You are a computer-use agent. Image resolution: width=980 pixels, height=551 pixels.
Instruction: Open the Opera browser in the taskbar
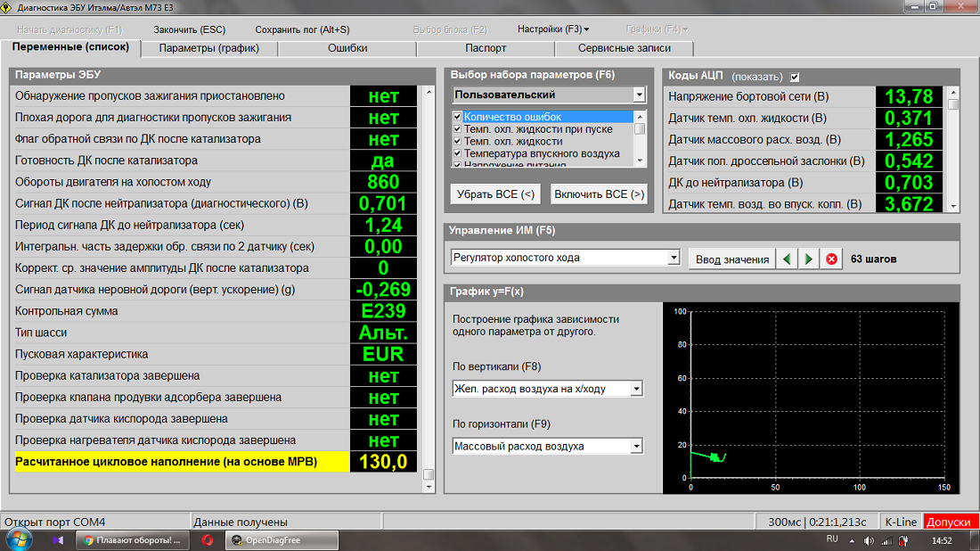pyautogui.click(x=207, y=540)
